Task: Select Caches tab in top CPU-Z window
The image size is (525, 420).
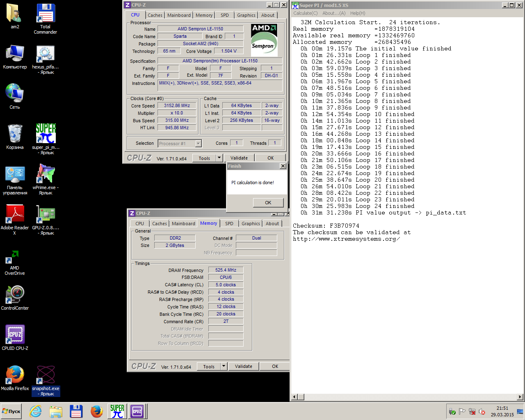Action: [x=155, y=15]
